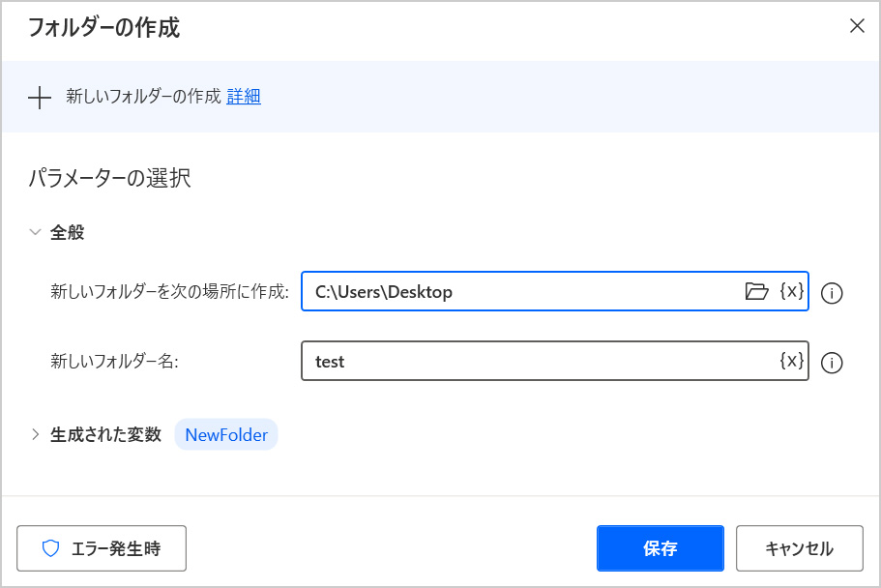881x588 pixels.
Task: Click the 生成された変数 label text
Action: (105, 434)
